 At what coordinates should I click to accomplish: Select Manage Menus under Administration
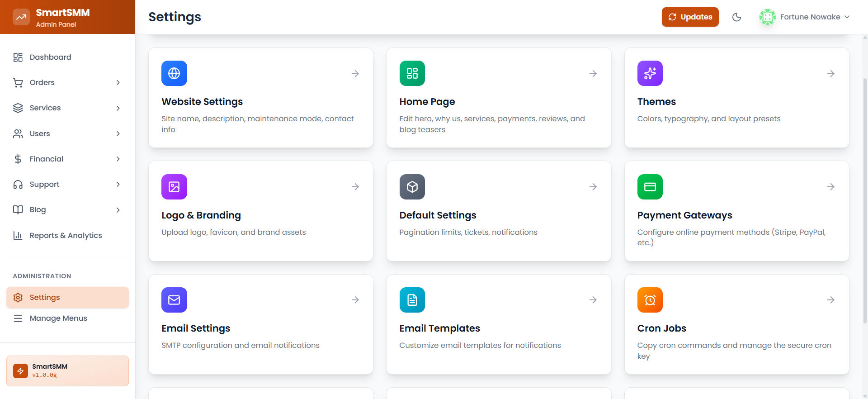coord(58,318)
